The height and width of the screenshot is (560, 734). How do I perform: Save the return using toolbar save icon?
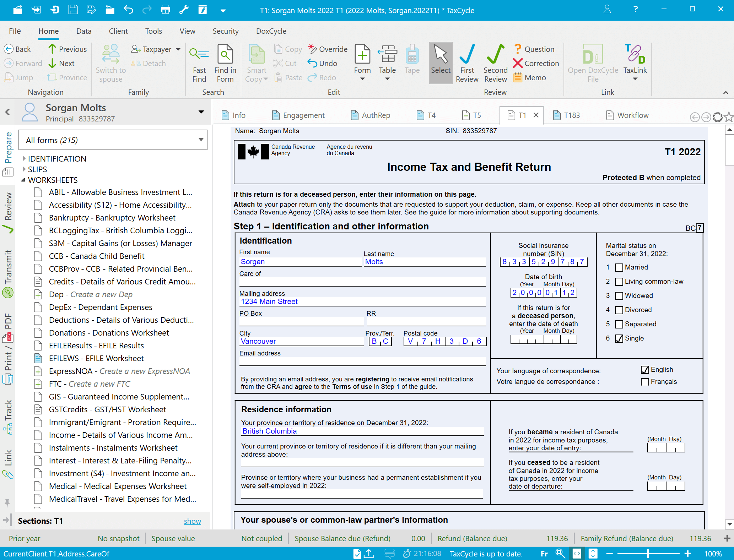[73, 10]
